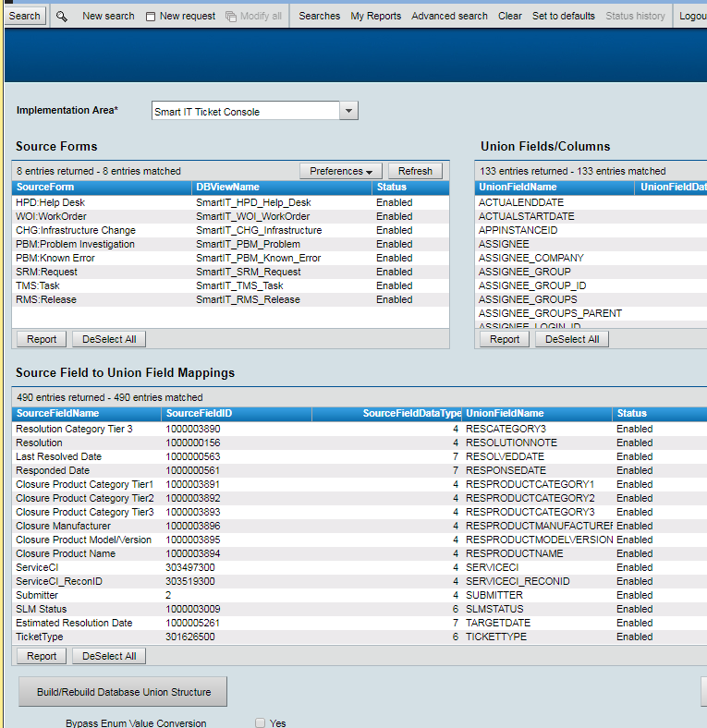Select Resolution Category Tier 3 mapping row

point(360,429)
